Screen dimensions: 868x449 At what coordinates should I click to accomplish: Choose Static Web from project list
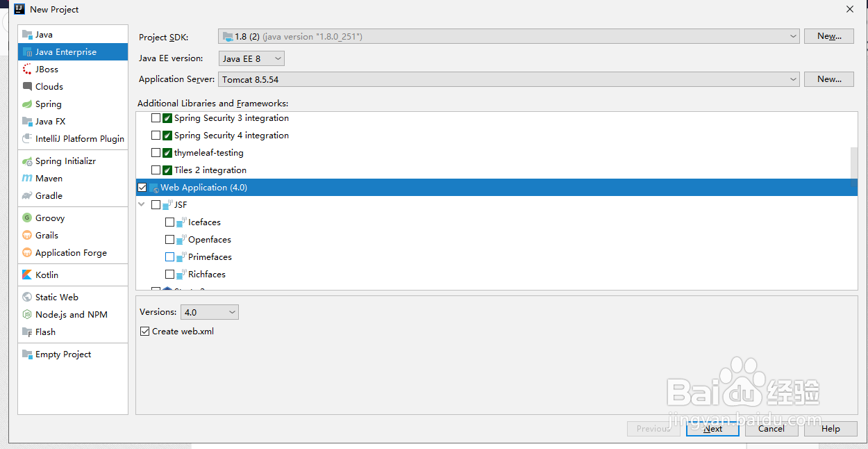pos(56,297)
